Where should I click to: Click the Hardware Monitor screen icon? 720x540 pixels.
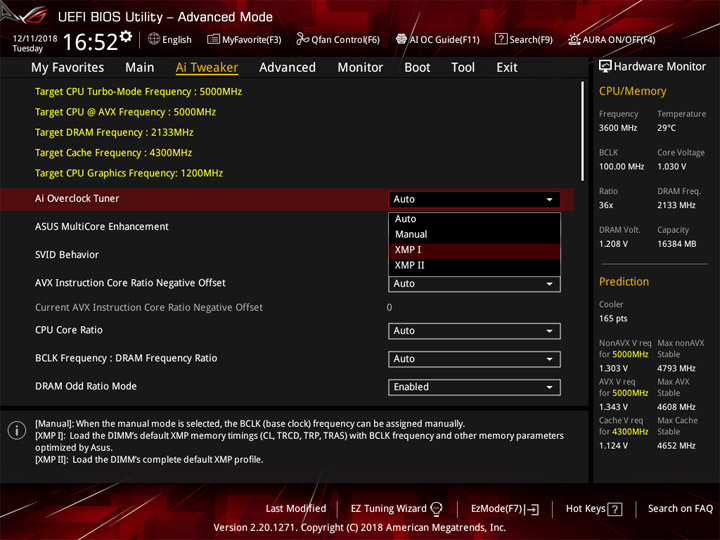click(605, 67)
